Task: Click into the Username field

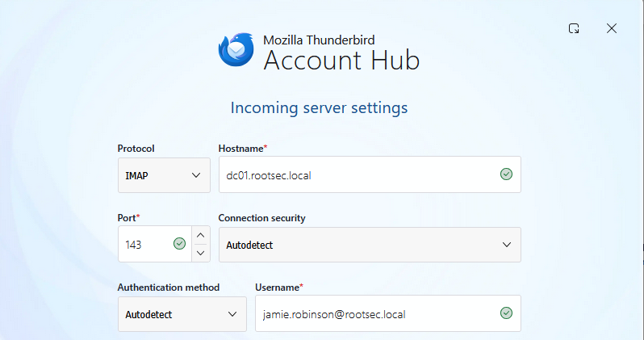Action: 387,313
